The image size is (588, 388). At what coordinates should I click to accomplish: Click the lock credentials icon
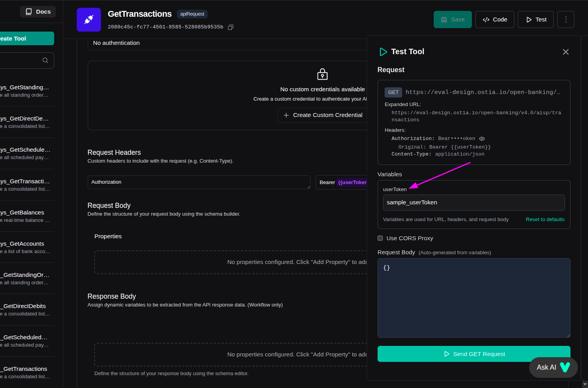click(322, 74)
